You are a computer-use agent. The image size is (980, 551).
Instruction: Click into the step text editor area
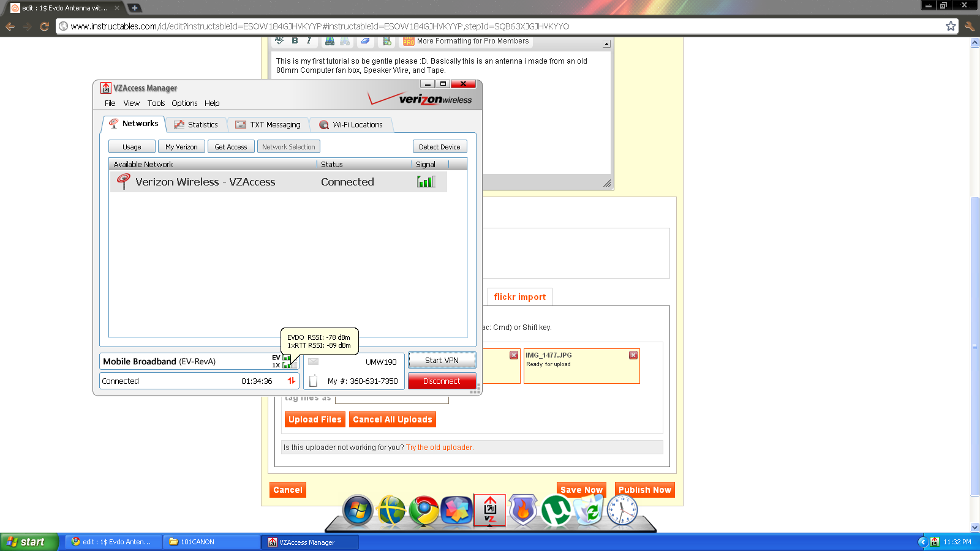441,113
